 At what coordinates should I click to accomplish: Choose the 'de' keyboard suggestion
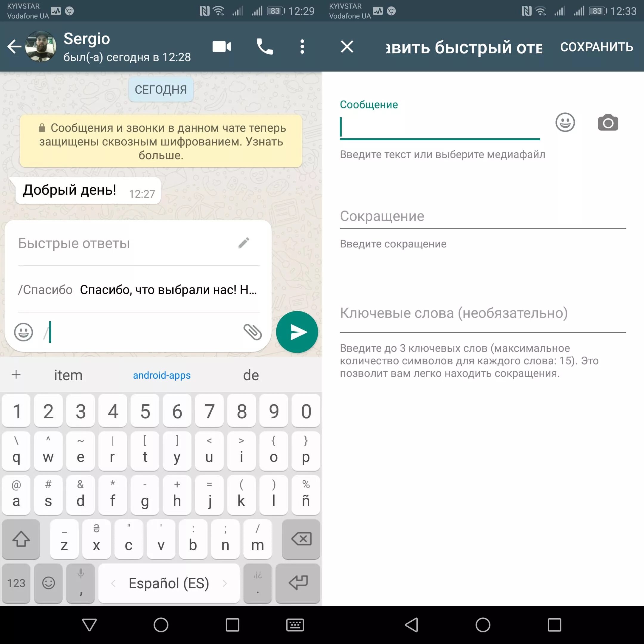[x=251, y=375]
